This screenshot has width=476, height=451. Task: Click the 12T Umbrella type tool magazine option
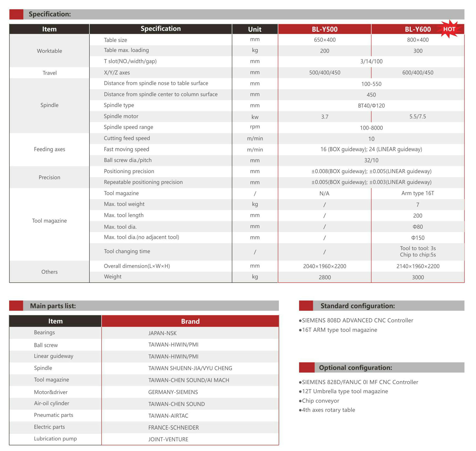[x=345, y=391]
